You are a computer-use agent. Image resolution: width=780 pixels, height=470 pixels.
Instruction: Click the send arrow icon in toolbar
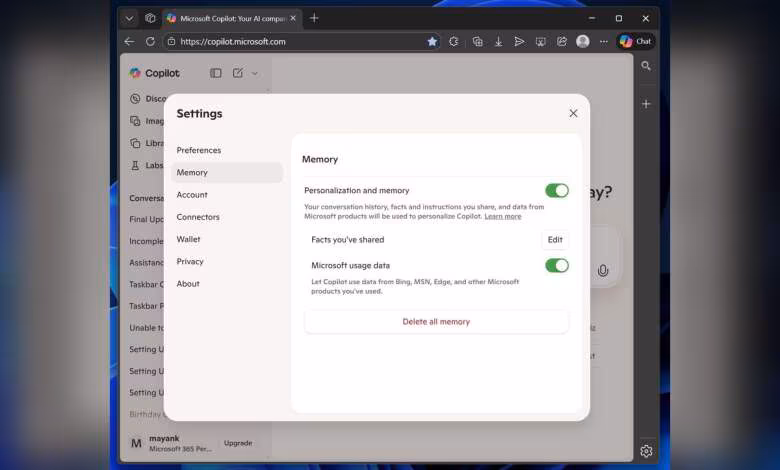pos(519,42)
